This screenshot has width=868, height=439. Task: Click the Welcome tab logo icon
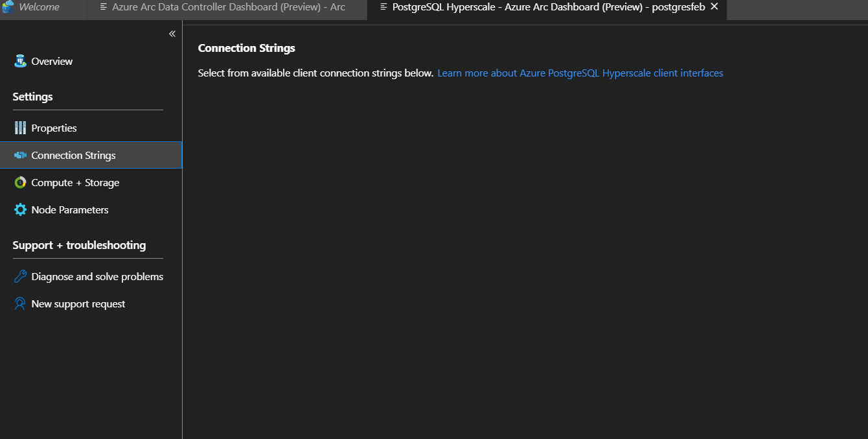point(8,7)
